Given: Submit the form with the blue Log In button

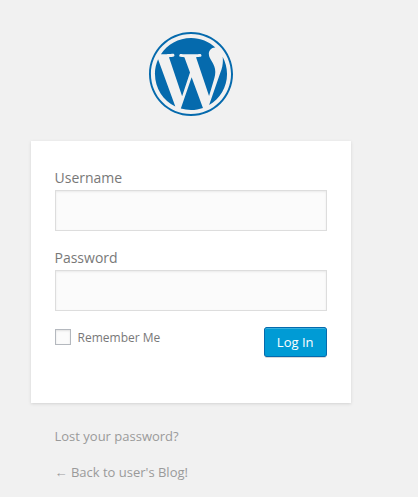Looking at the screenshot, I should (295, 342).
